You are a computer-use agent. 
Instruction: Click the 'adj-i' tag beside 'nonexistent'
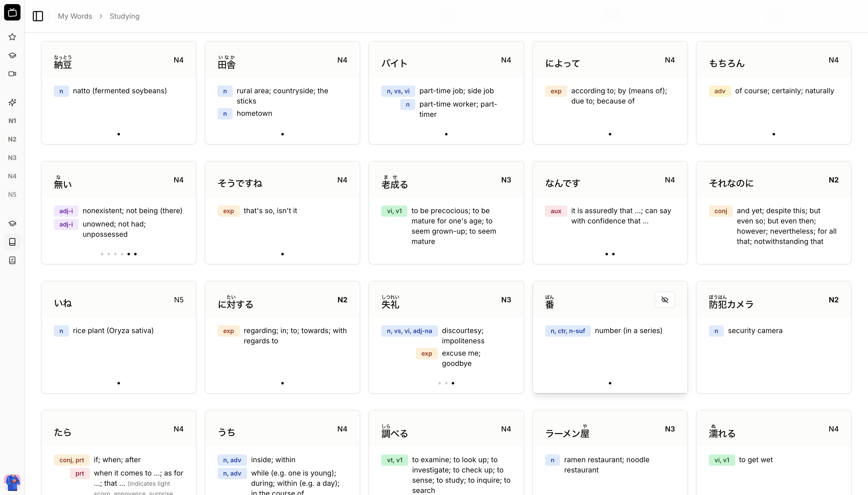click(x=66, y=211)
